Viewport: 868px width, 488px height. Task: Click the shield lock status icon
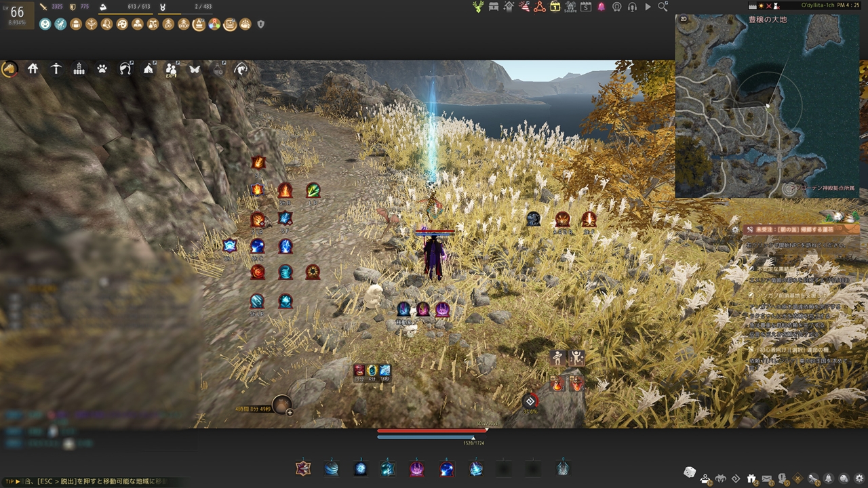coord(260,24)
